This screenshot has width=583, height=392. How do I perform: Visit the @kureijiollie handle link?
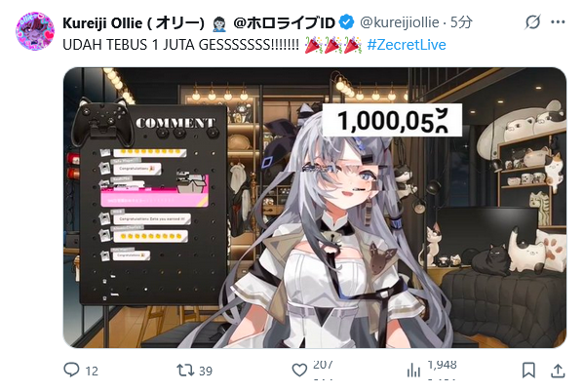click(400, 22)
